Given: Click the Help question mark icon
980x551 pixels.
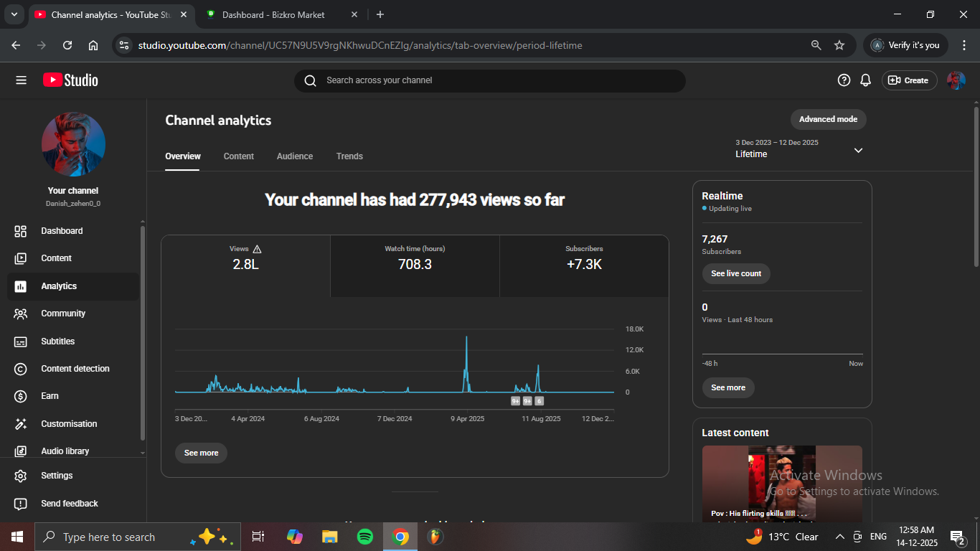Looking at the screenshot, I should pyautogui.click(x=844, y=80).
